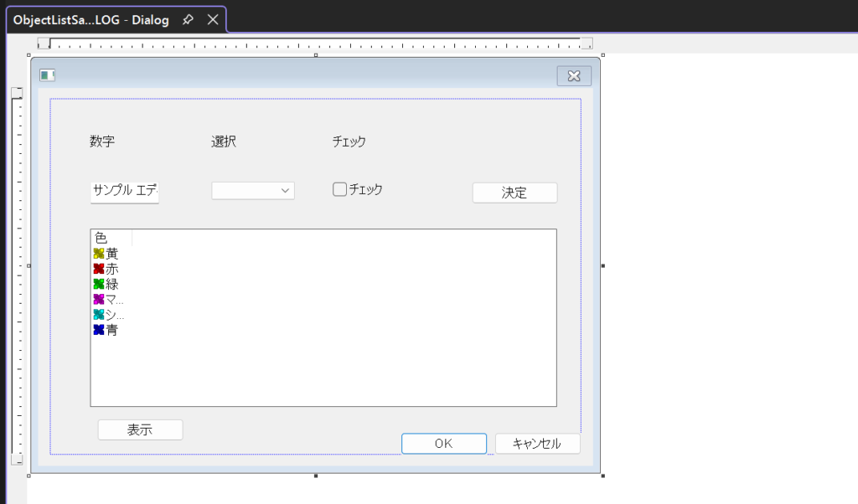This screenshot has width=858, height=504.
Task: Click the yellow 黄 list item icon
Action: tap(99, 254)
